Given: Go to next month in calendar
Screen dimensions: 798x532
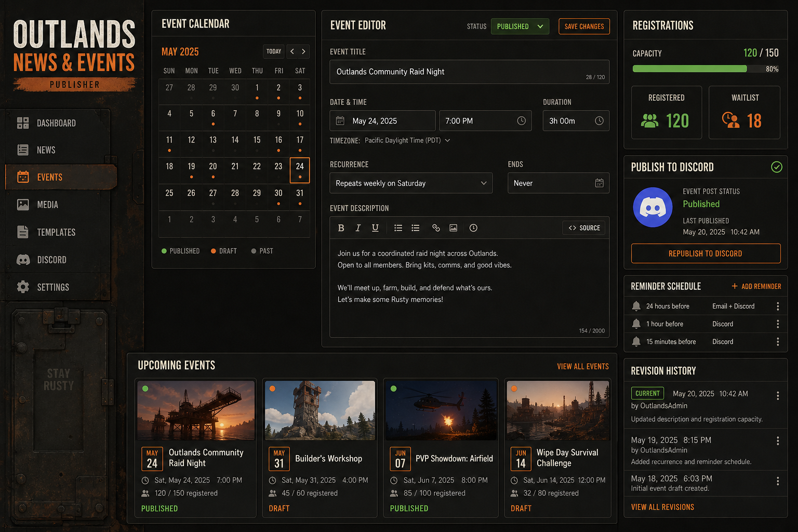Looking at the screenshot, I should click(304, 51).
